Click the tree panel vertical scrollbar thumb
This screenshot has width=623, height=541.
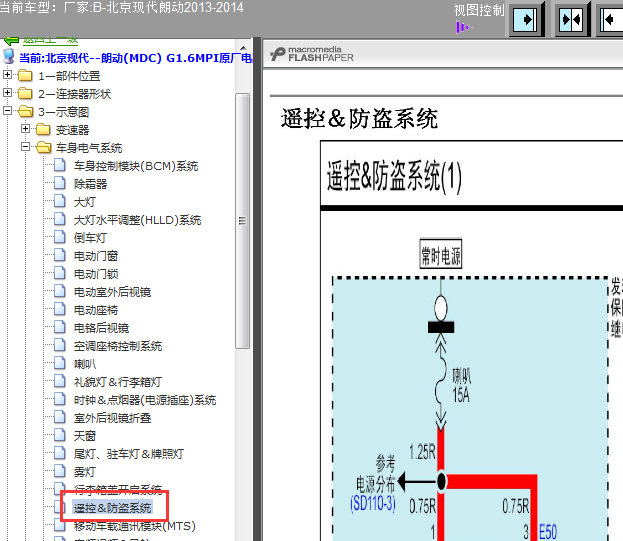click(x=242, y=221)
